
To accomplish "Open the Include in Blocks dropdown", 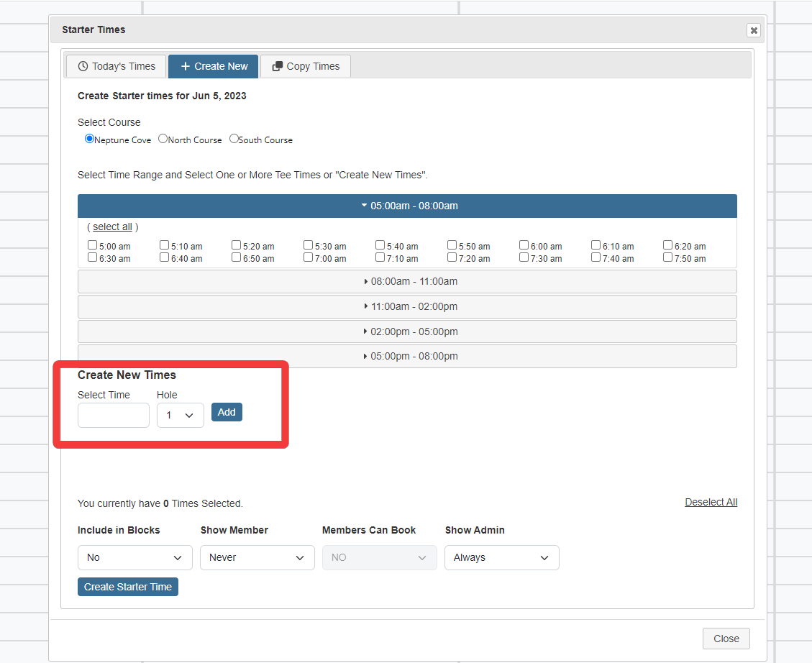I will [x=134, y=557].
